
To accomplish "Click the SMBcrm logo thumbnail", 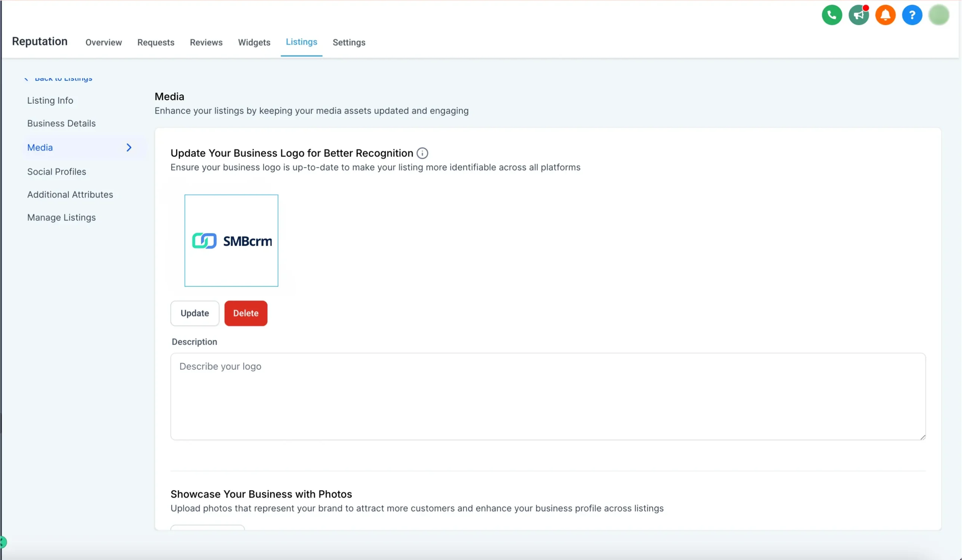I will [231, 241].
